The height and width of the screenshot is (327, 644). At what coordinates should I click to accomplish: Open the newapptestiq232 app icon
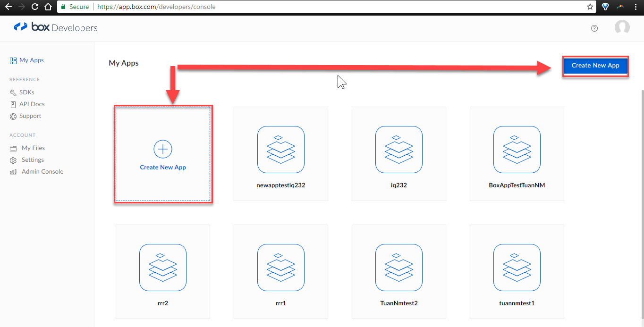281,150
